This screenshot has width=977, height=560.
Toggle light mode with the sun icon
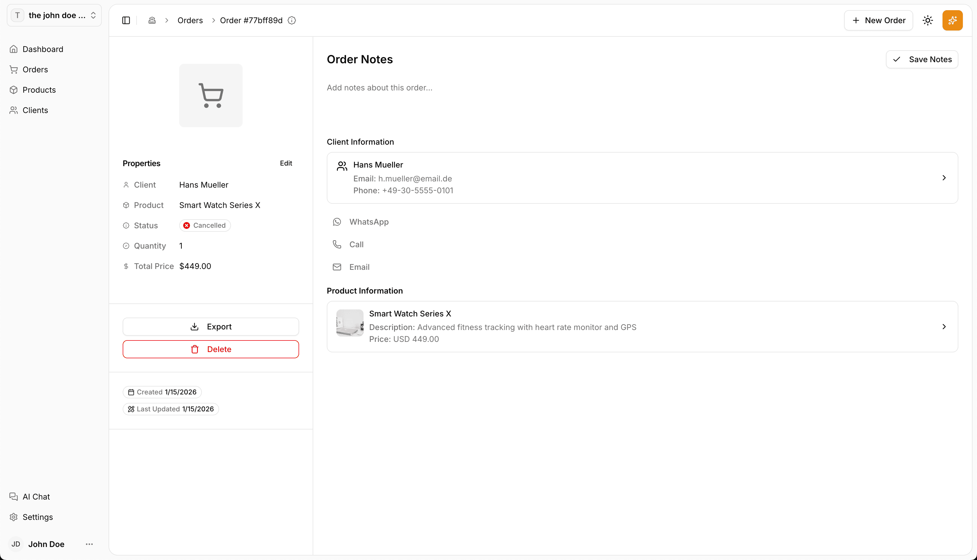point(928,20)
